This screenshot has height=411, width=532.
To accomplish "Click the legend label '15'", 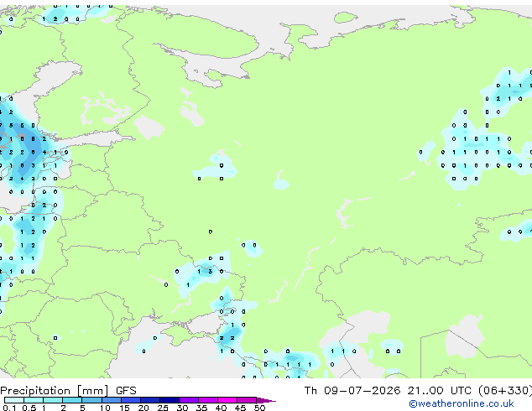I will (x=124, y=408).
